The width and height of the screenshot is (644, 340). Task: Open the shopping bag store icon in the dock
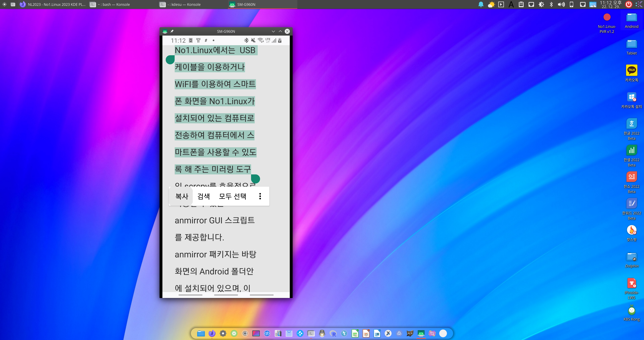[289, 333]
